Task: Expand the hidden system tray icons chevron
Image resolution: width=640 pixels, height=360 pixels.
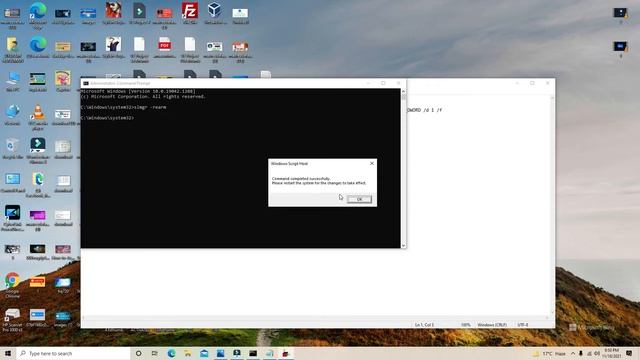Action: (573, 353)
